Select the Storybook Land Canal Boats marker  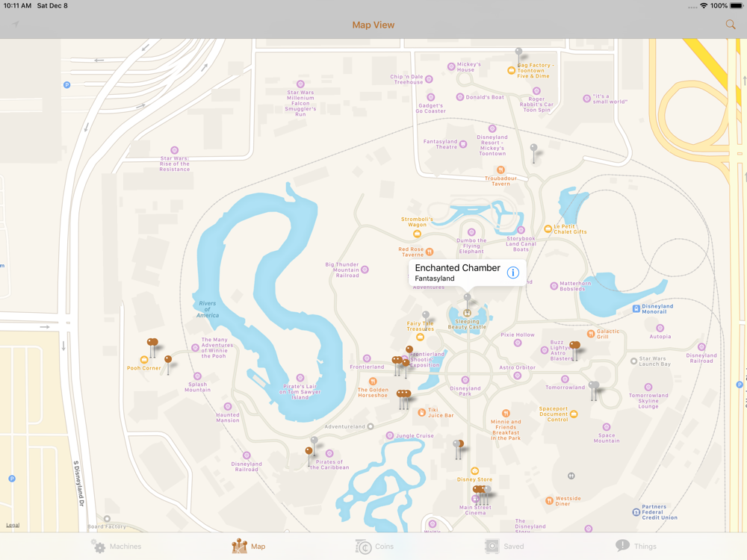521,231
